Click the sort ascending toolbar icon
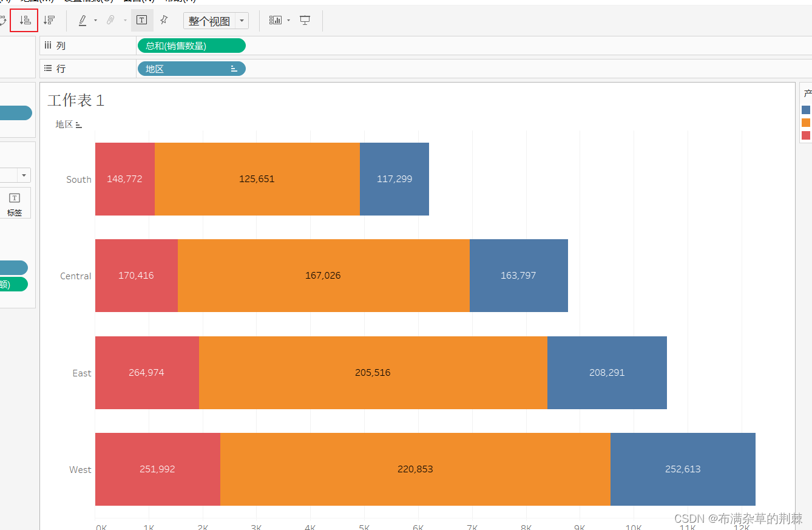 [x=25, y=20]
